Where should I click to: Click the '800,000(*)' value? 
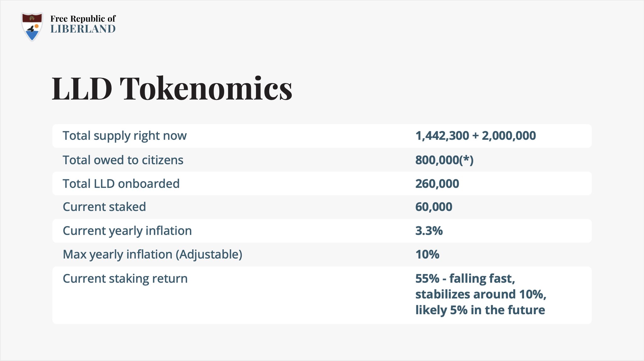click(x=444, y=160)
